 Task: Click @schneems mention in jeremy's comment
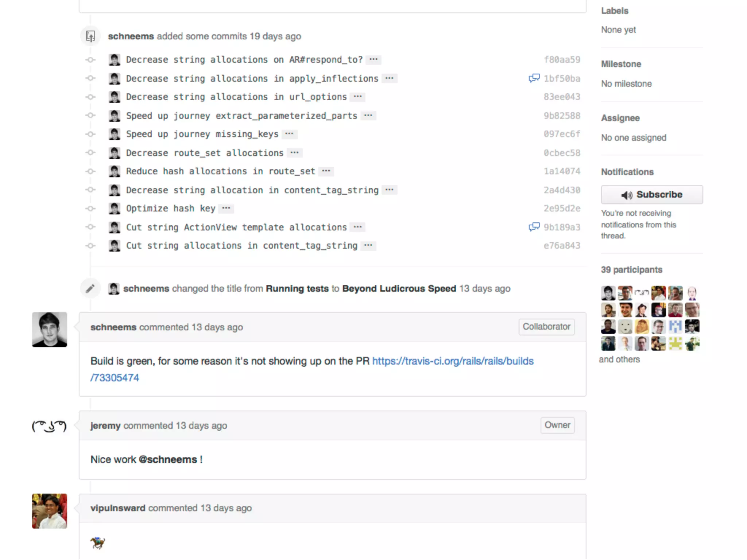pyautogui.click(x=168, y=459)
